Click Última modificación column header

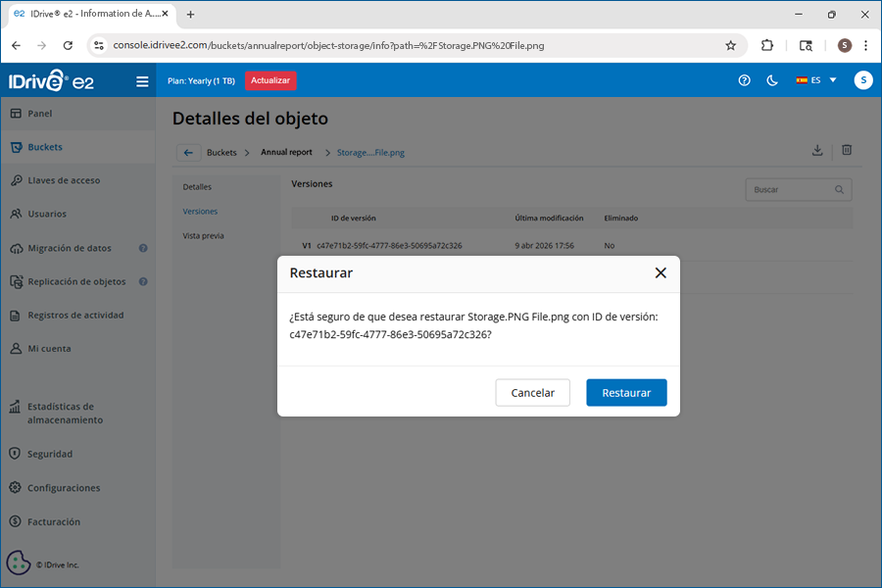(x=549, y=219)
